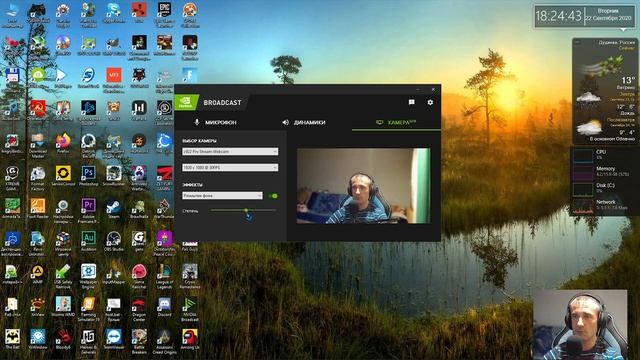The width and height of the screenshot is (640, 360).
Task: Open Among Us desktop icon
Action: [x=189, y=339]
